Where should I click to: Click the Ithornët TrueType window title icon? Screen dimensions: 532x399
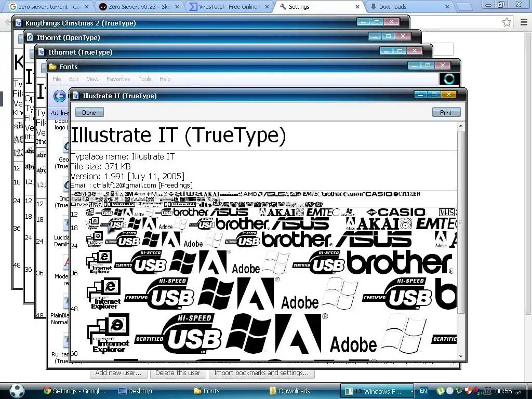42,52
